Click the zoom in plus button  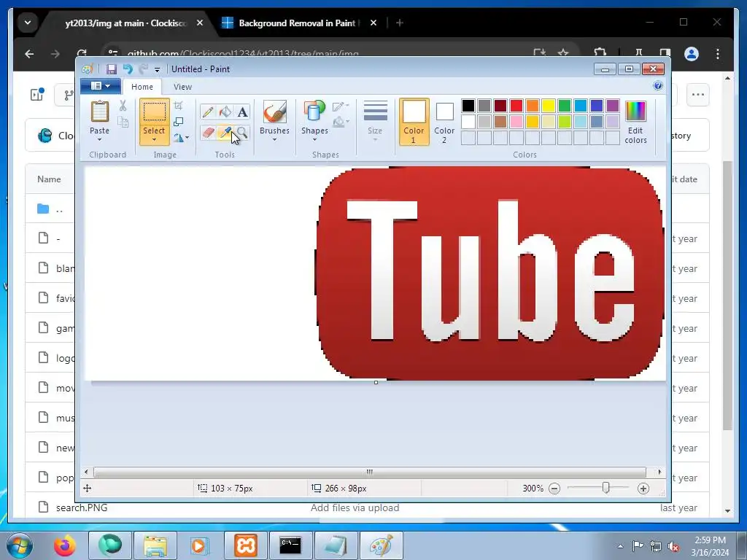[643, 489]
